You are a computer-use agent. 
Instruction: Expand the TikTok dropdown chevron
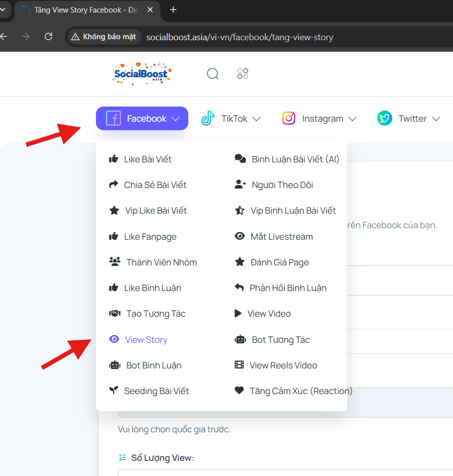[257, 119]
